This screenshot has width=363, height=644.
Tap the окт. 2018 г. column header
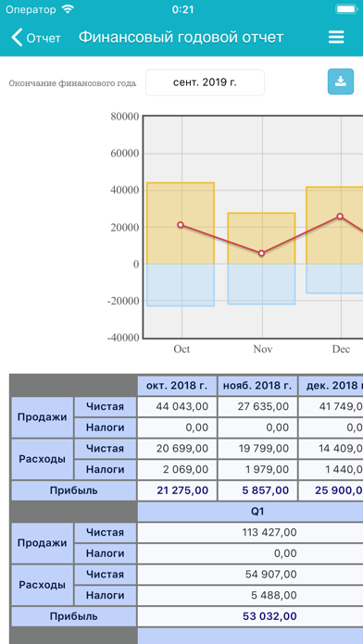(x=177, y=386)
